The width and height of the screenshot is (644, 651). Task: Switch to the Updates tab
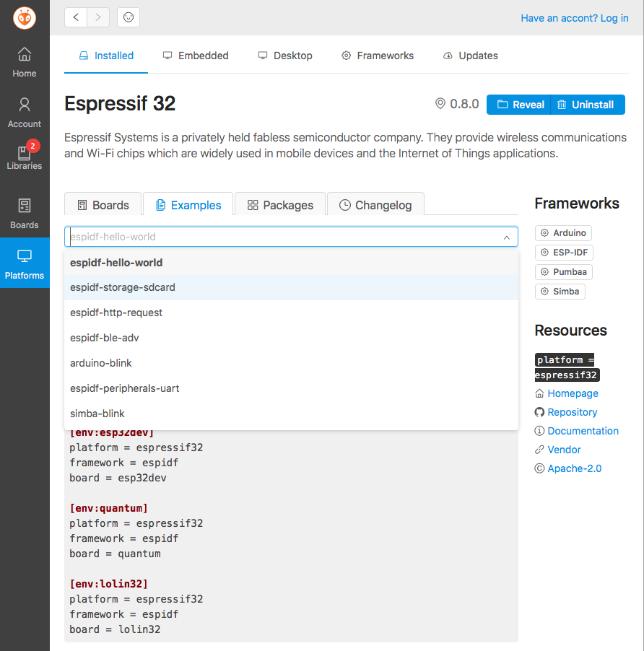point(471,56)
